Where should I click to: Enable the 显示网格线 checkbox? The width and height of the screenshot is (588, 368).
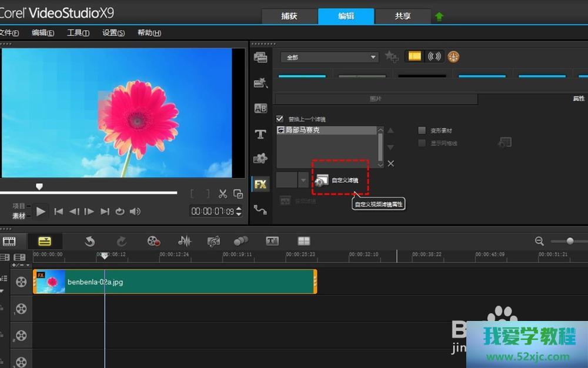[x=422, y=143]
